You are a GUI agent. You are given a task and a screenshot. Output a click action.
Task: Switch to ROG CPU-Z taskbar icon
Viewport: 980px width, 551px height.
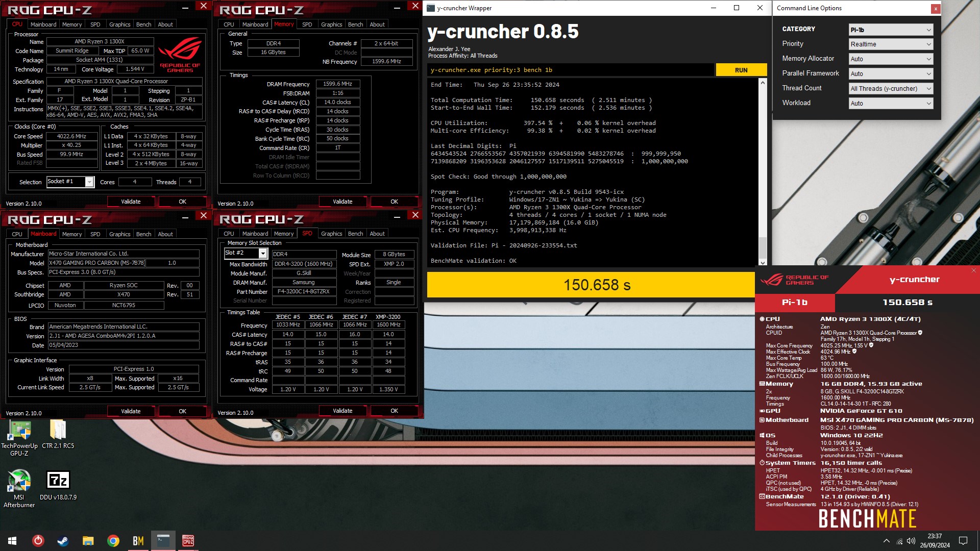pyautogui.click(x=188, y=541)
